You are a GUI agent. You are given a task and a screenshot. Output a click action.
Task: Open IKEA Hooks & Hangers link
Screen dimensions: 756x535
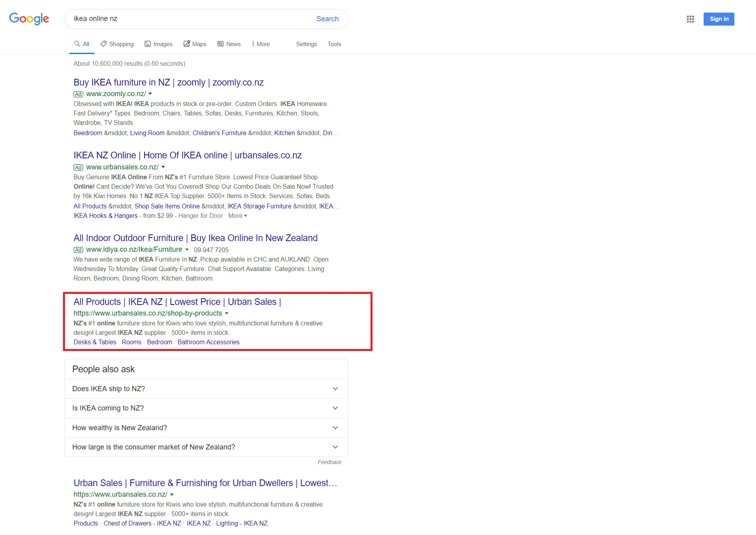click(106, 216)
